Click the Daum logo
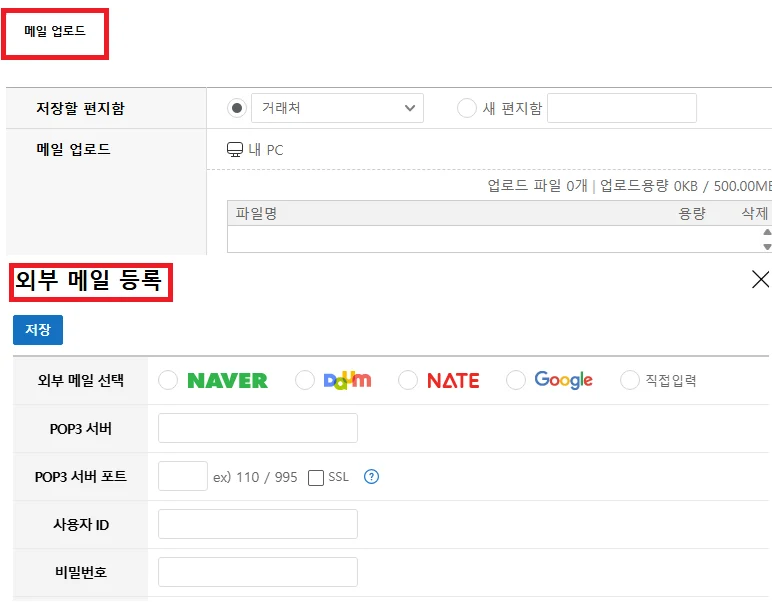This screenshot has height=602, width=772. [x=347, y=380]
